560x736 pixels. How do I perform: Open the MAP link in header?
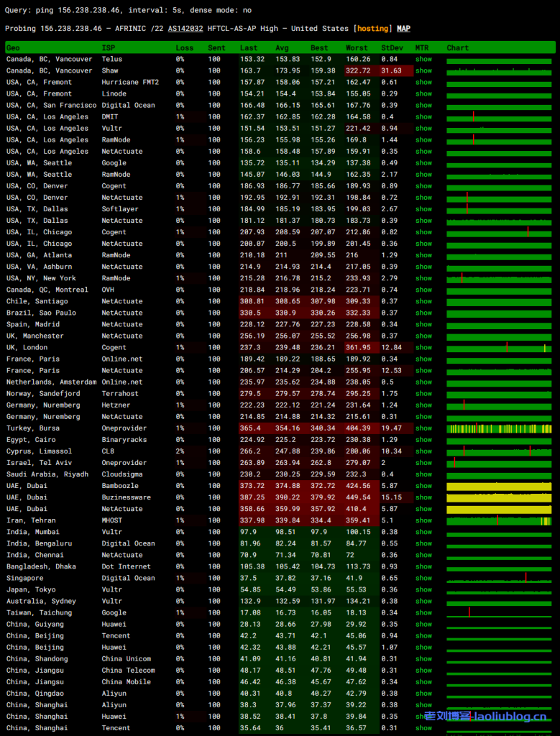click(x=403, y=29)
